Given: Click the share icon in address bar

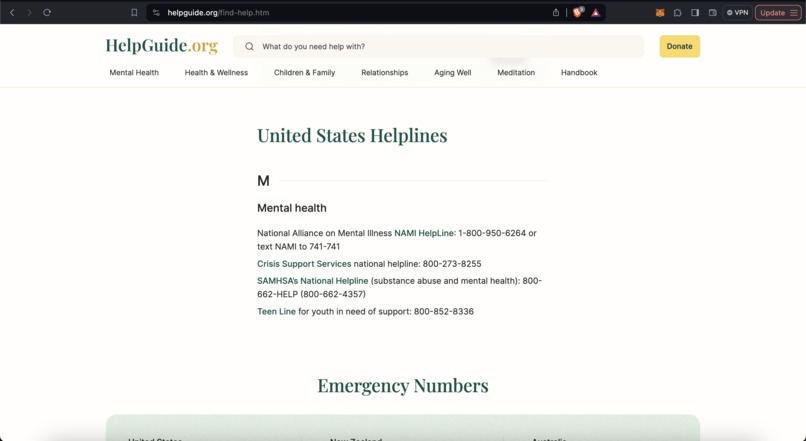Looking at the screenshot, I should [x=556, y=13].
